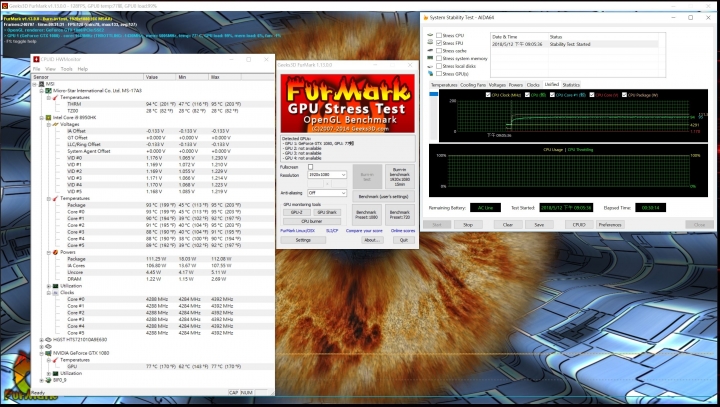Screen dimensions: 720x407
Task: Click the Micro-Star motherboard icon
Action: tap(48, 90)
